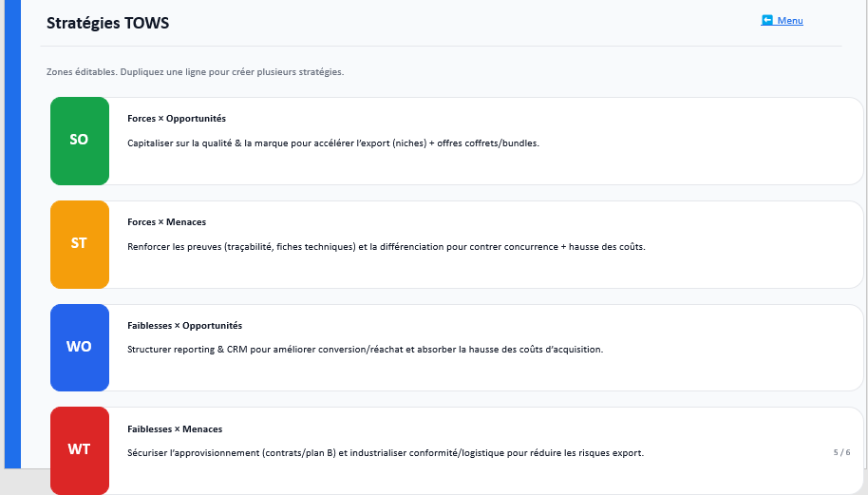The width and height of the screenshot is (868, 495).
Task: Click the Forces × Menaces heading
Action: tap(166, 222)
